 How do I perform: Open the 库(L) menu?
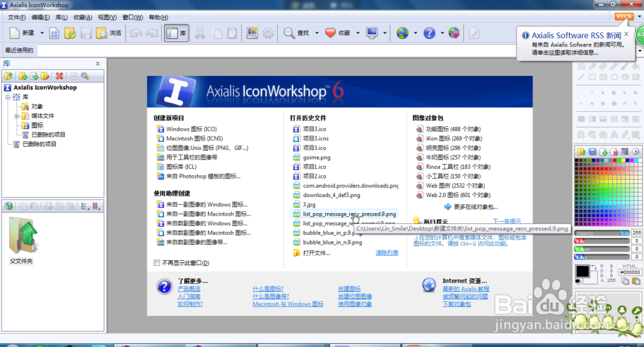(61, 17)
